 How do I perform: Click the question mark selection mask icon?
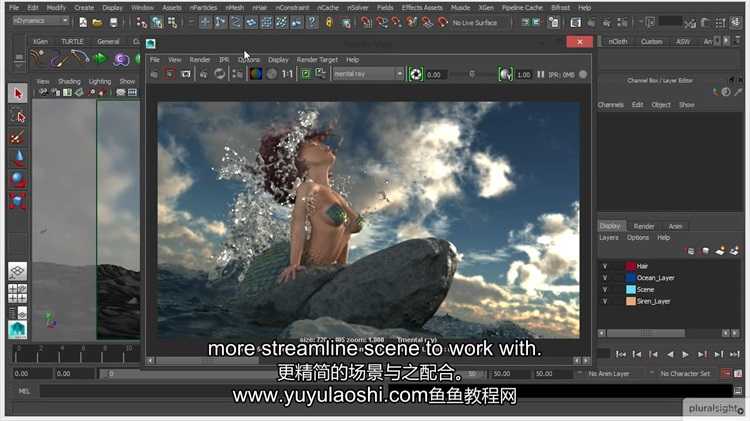tap(312, 22)
